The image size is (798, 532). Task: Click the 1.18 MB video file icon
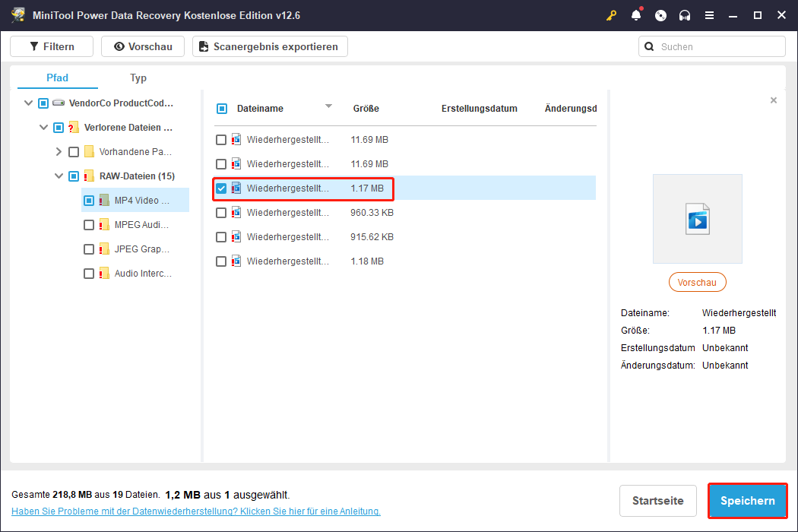(236, 261)
